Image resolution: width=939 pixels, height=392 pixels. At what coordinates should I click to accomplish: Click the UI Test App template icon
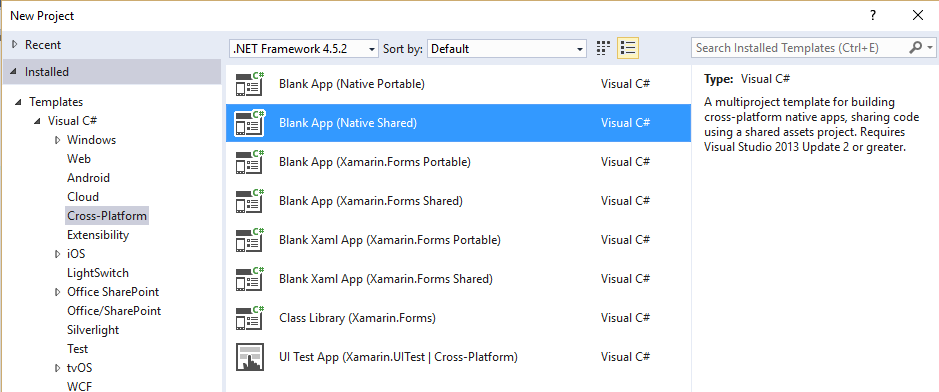[x=251, y=357]
